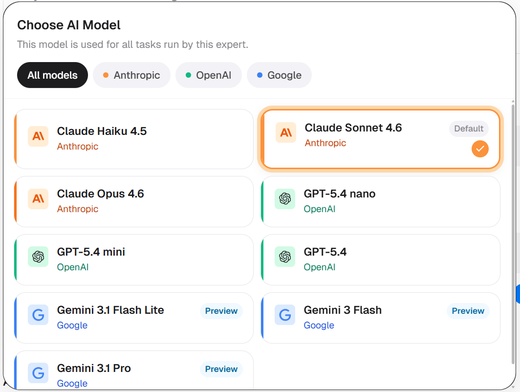The image size is (520, 392).
Task: Click the Google logo on Gemini 3.1 Flash Lite card
Action: click(38, 315)
